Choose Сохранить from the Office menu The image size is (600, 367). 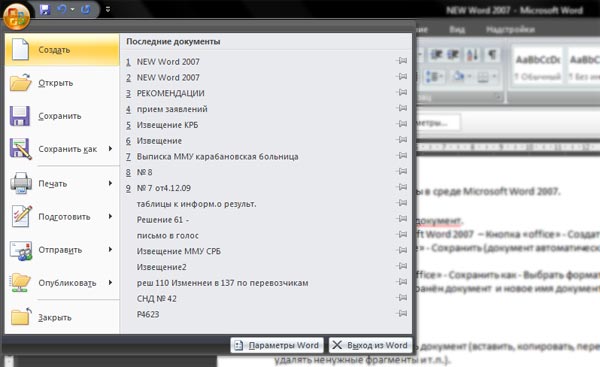pyautogui.click(x=62, y=116)
